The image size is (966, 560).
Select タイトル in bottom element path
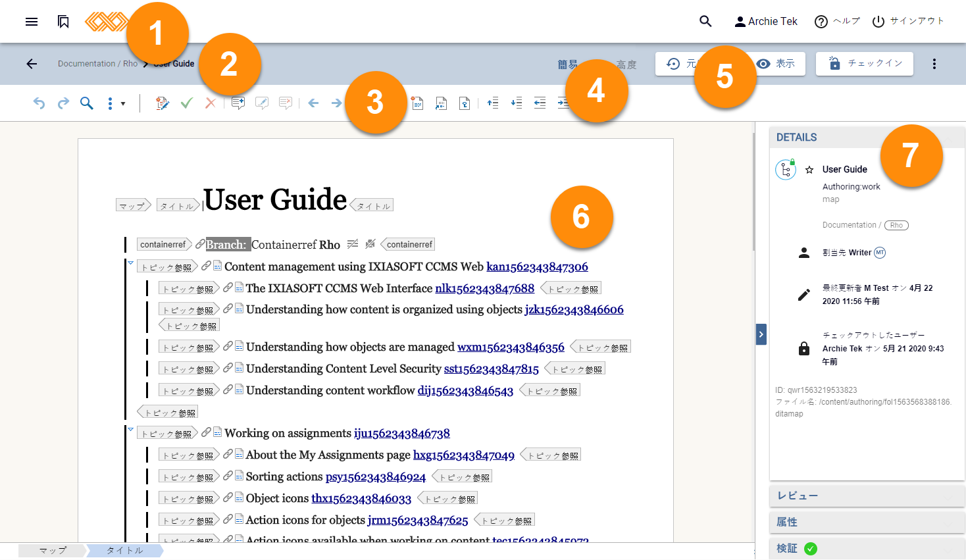[125, 550]
